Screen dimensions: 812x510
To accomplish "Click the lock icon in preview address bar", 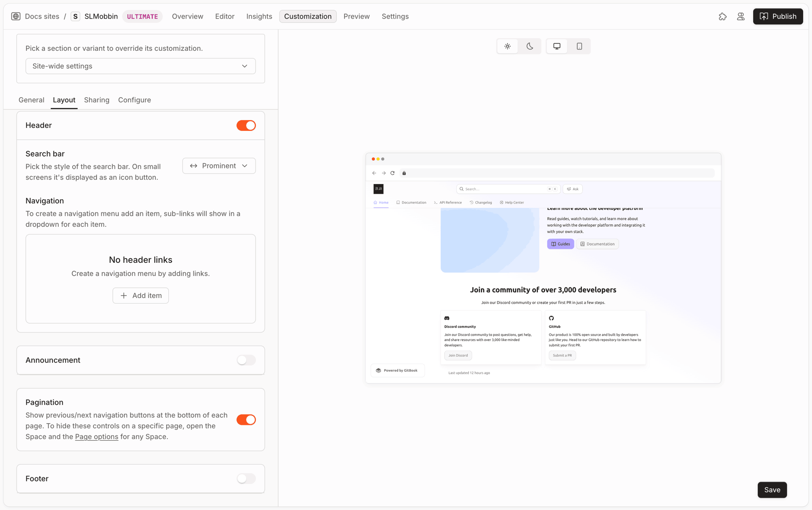I will 404,173.
